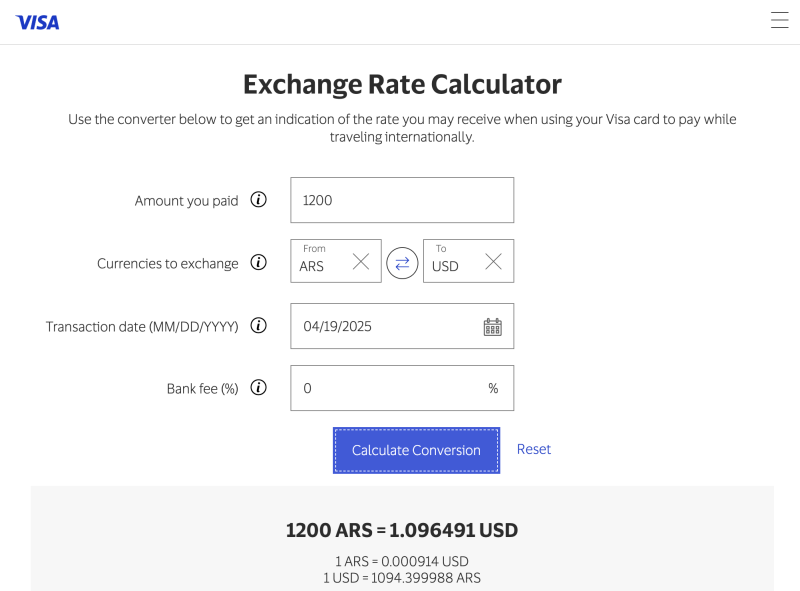Click the Calculate Conversion button

tap(416, 450)
